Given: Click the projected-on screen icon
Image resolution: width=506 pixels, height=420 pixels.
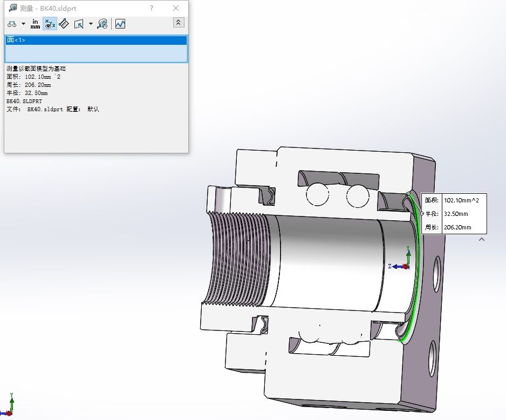Looking at the screenshot, I should tap(79, 24).
